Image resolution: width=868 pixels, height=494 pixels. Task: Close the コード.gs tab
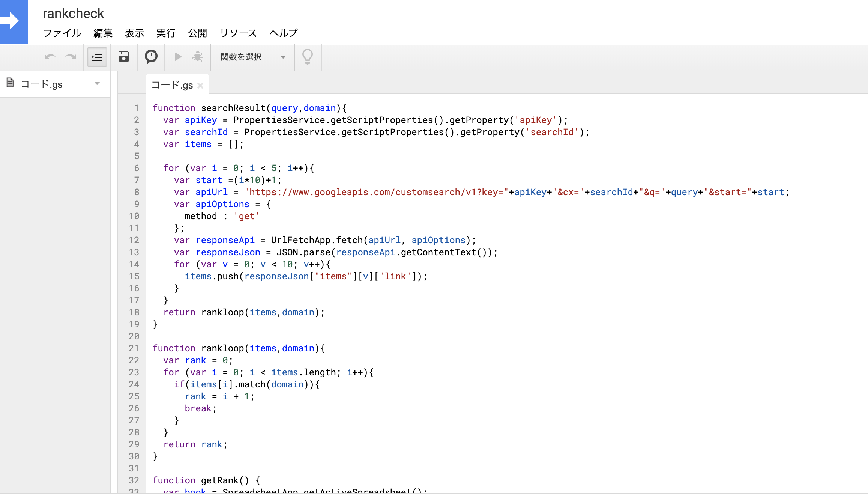(x=200, y=85)
